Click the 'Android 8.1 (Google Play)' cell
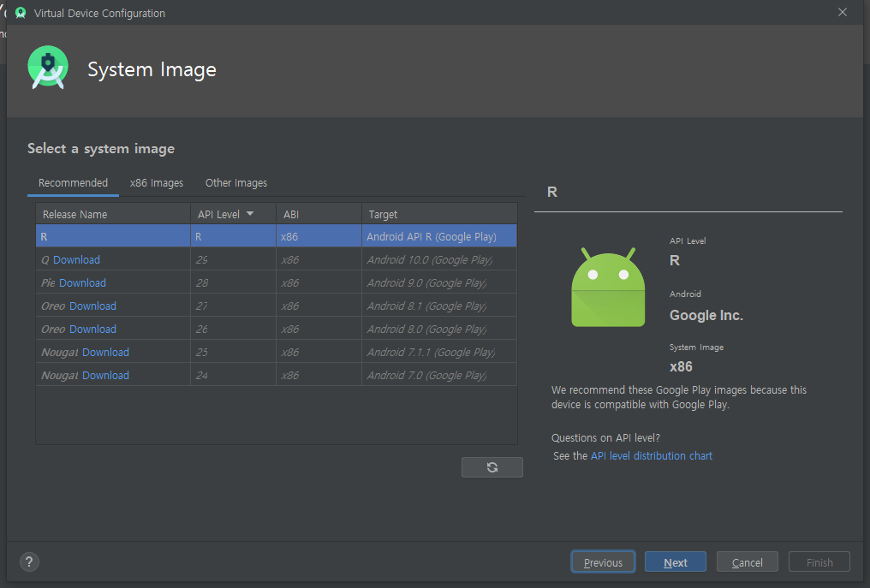This screenshot has height=588, width=870. coord(439,306)
